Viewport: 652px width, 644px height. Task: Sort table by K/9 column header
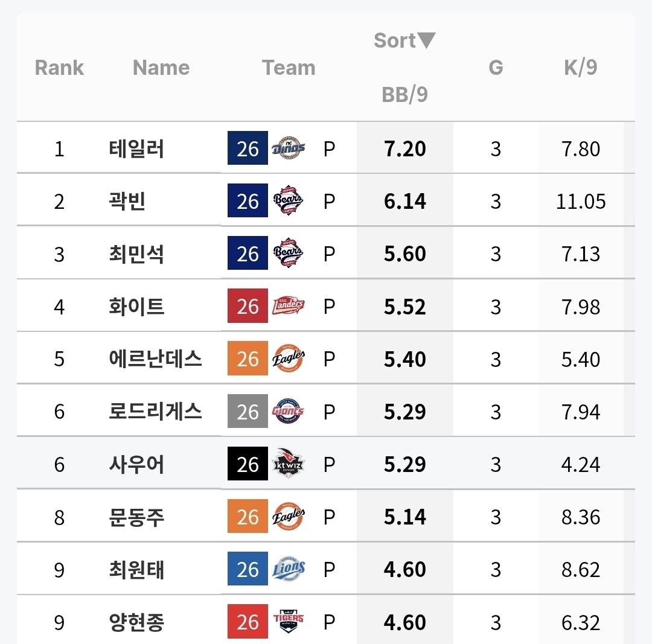coord(581,68)
